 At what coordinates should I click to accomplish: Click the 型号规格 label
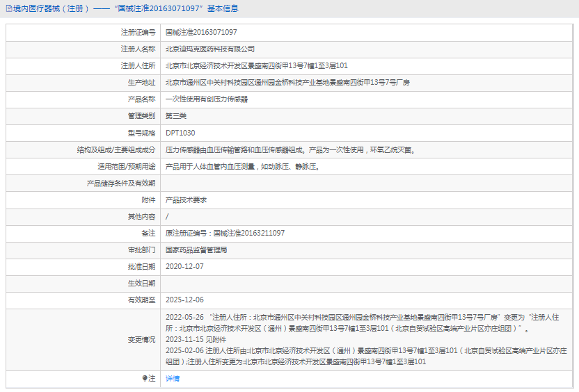tap(142, 133)
